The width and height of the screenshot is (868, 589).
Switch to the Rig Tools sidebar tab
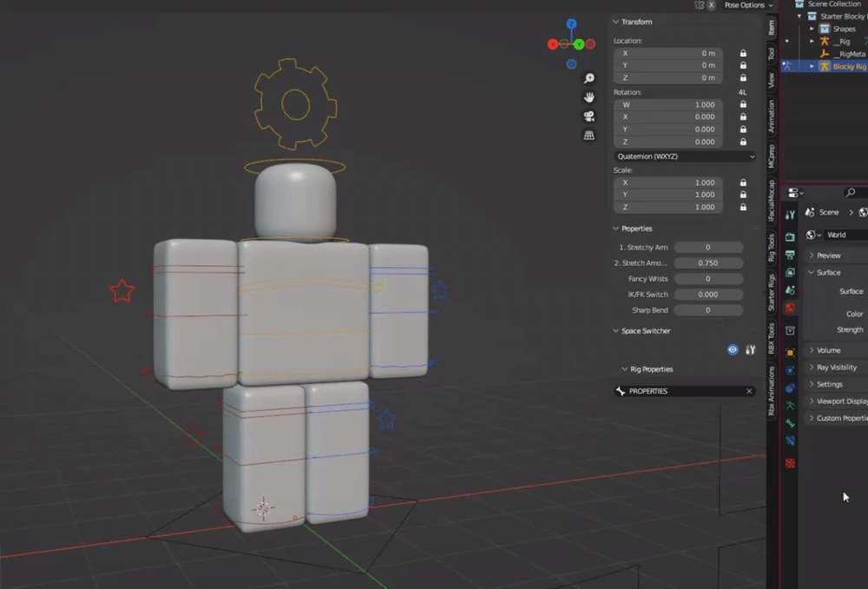click(772, 247)
